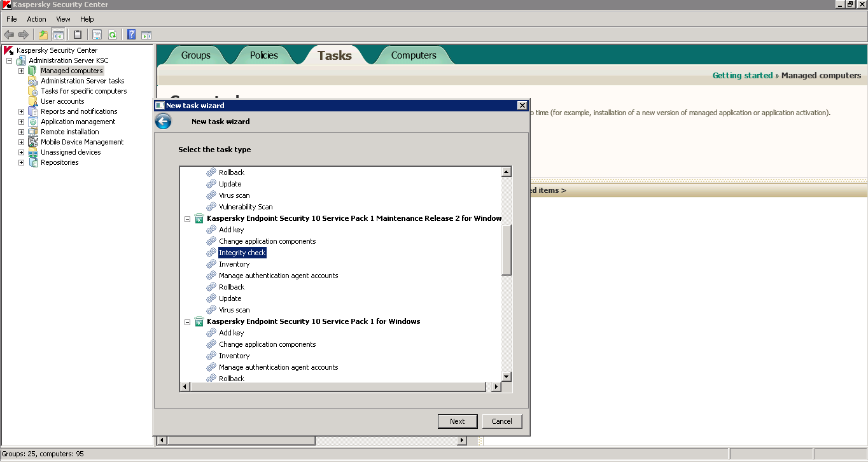Image resolution: width=868 pixels, height=462 pixels.
Task: Expand the Managed computers node
Action: [x=21, y=71]
